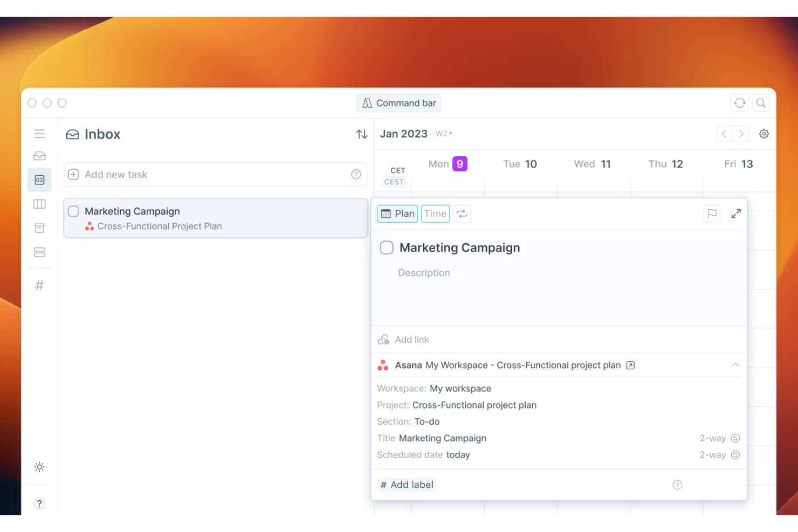Screen dimensions: 798x532
Task: Click help icon in Add new task field
Action: [x=356, y=174]
